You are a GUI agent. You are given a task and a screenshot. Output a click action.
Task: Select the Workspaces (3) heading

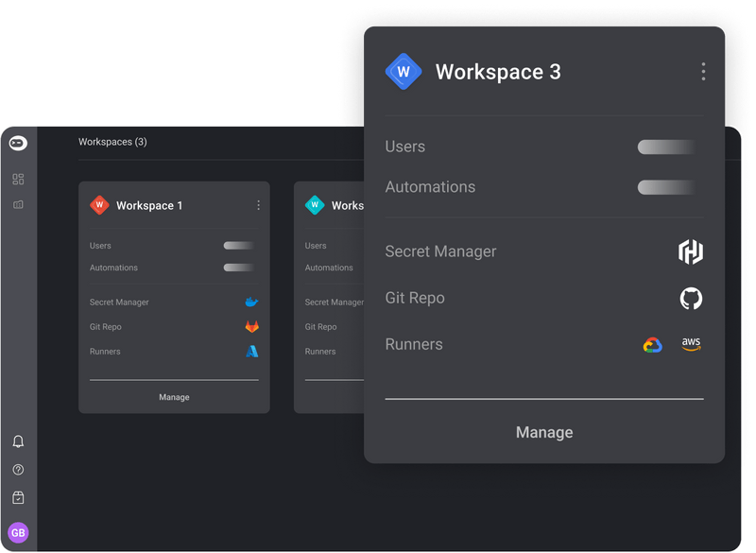112,142
